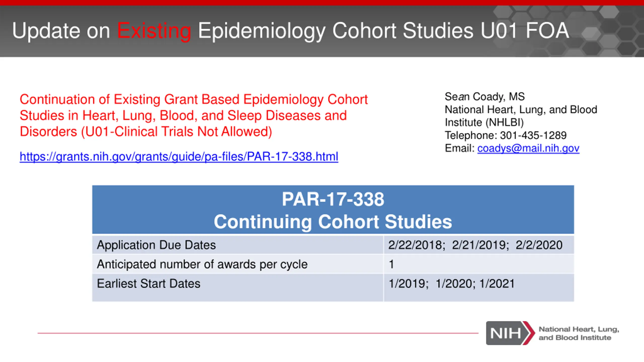This screenshot has width=644, height=362.
Task: Click the 'Telephone: 301-435-1289' line
Action: pos(506,135)
